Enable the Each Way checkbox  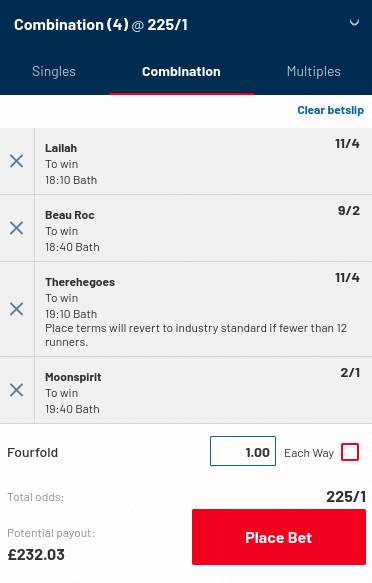pyautogui.click(x=350, y=452)
